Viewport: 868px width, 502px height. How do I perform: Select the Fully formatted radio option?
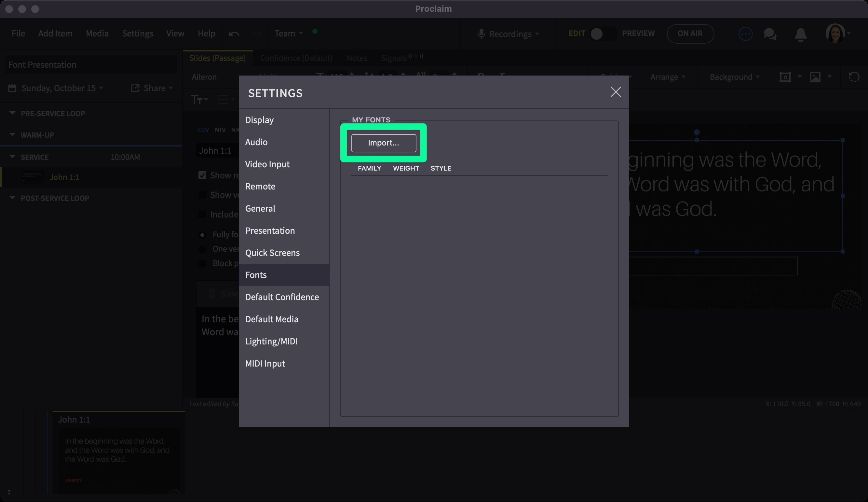(203, 235)
